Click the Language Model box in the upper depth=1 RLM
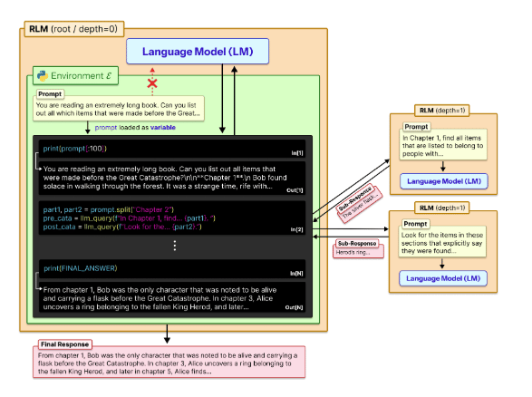Screen dimensions: 532x397 coord(444,181)
